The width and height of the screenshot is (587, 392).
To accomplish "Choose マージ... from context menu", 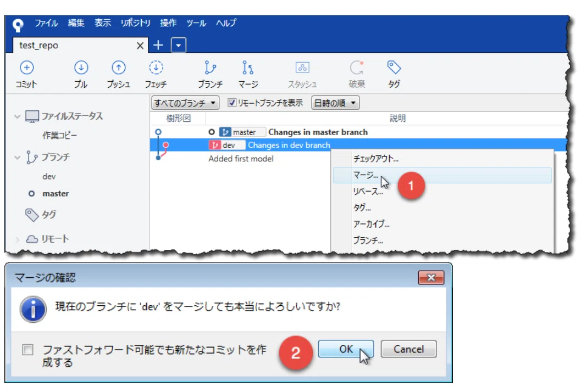I will click(x=442, y=175).
